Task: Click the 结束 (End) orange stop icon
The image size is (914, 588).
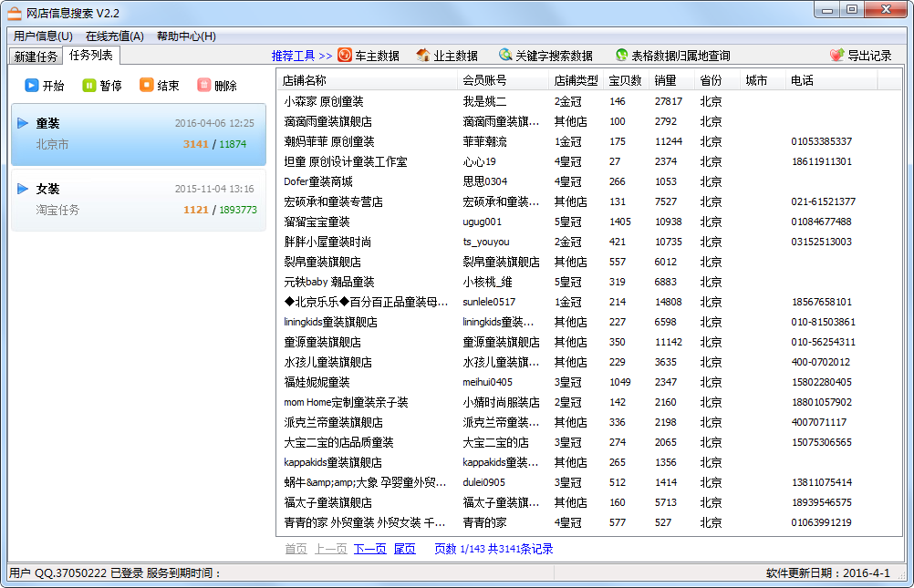Action: 146,86
